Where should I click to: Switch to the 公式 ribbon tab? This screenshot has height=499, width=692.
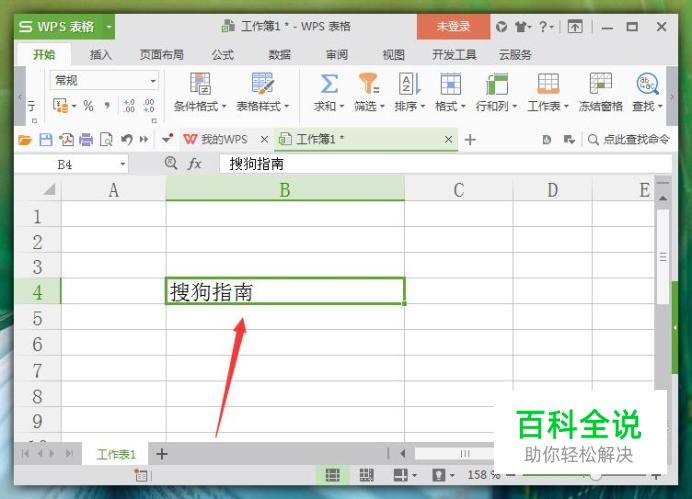tap(222, 55)
